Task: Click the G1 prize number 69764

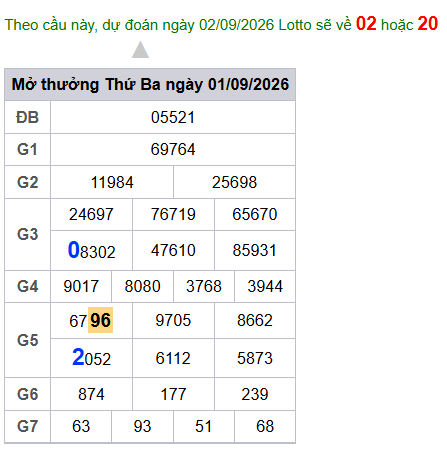Action: (173, 149)
